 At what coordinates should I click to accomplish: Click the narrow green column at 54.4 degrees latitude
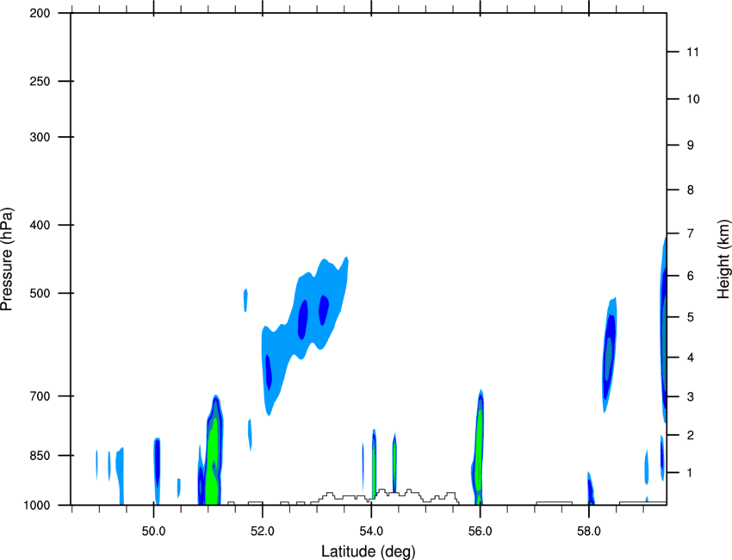coord(394,464)
